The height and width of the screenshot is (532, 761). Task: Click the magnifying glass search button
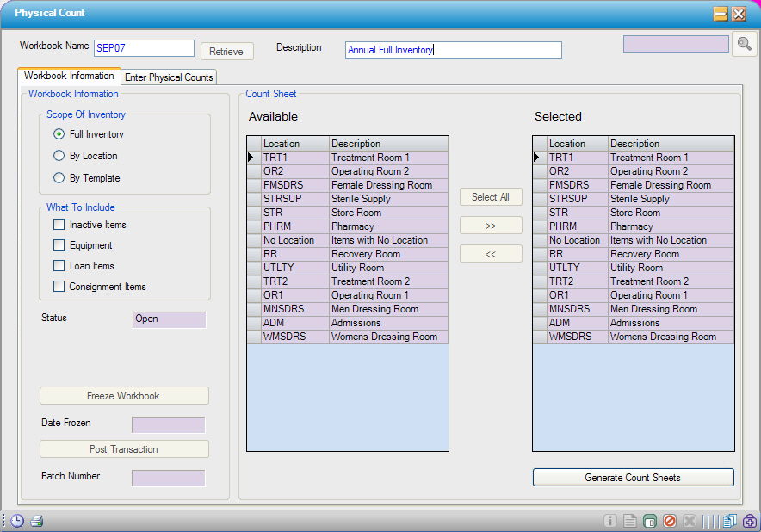(x=744, y=45)
